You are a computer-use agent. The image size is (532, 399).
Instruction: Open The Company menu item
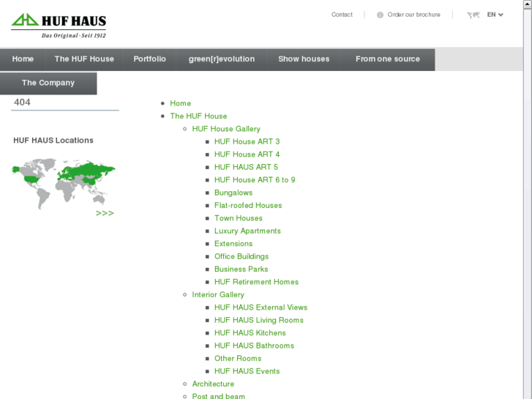(x=48, y=83)
